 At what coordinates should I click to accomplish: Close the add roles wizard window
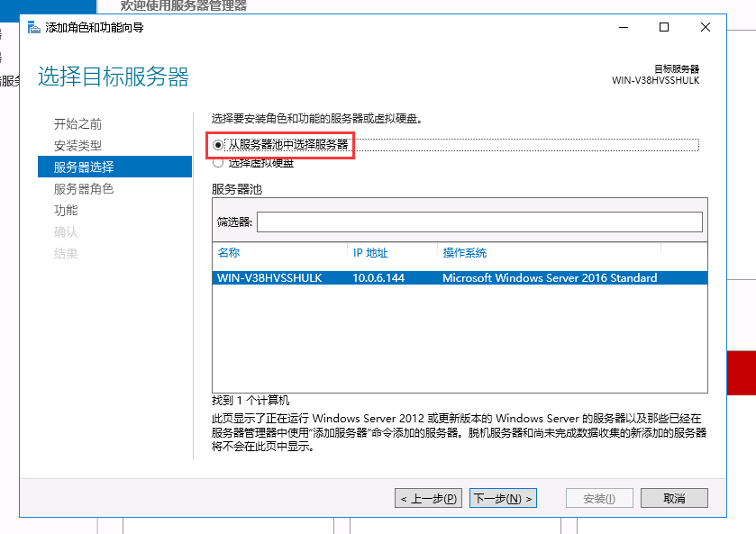click(706, 28)
